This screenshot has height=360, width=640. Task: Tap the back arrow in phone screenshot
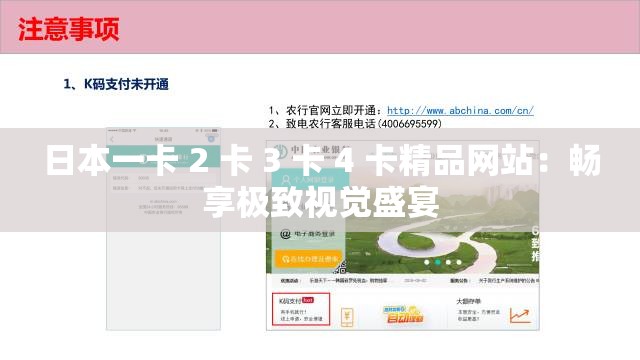112,140
